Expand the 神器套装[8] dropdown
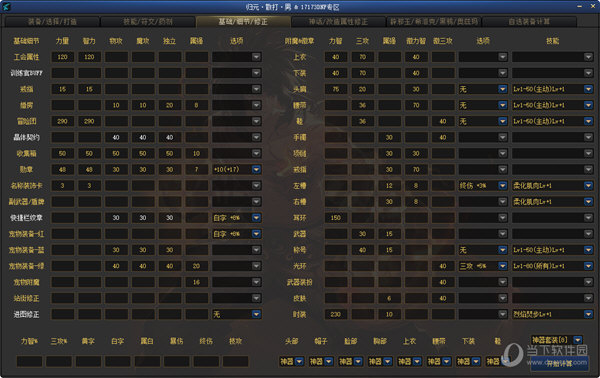Image resolution: width=600 pixels, height=378 pixels. tap(578, 340)
